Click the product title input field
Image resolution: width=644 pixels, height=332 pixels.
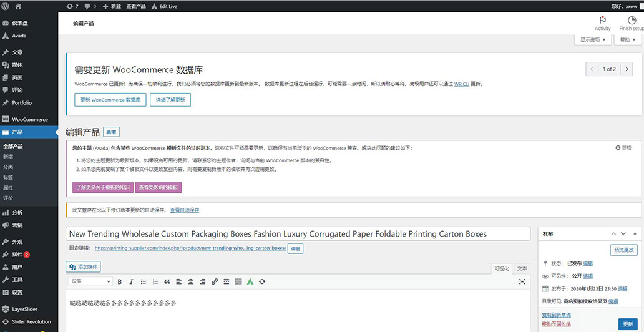click(x=298, y=234)
